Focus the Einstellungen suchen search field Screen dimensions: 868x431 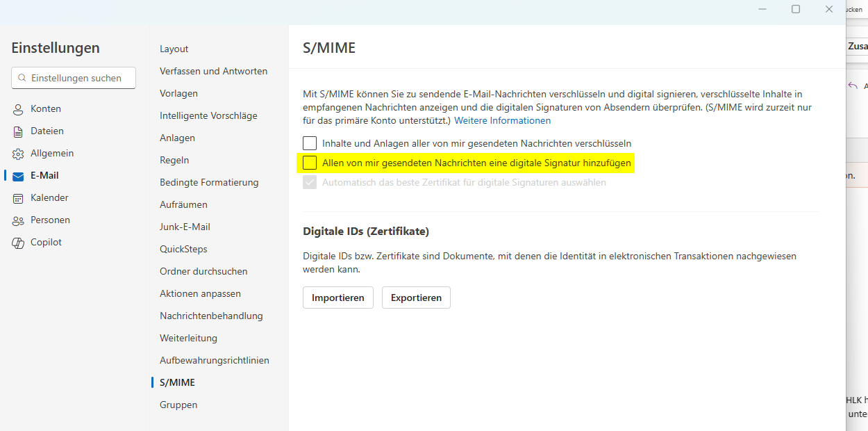[74, 78]
